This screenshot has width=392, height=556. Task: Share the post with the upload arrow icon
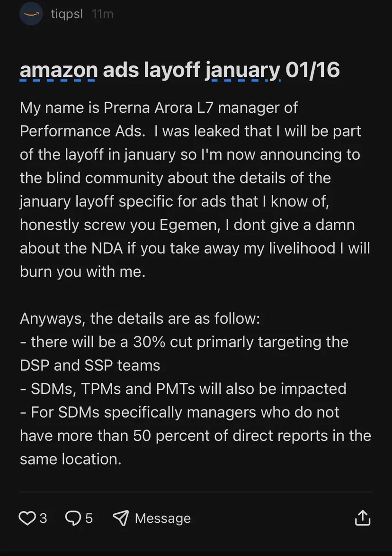363,518
